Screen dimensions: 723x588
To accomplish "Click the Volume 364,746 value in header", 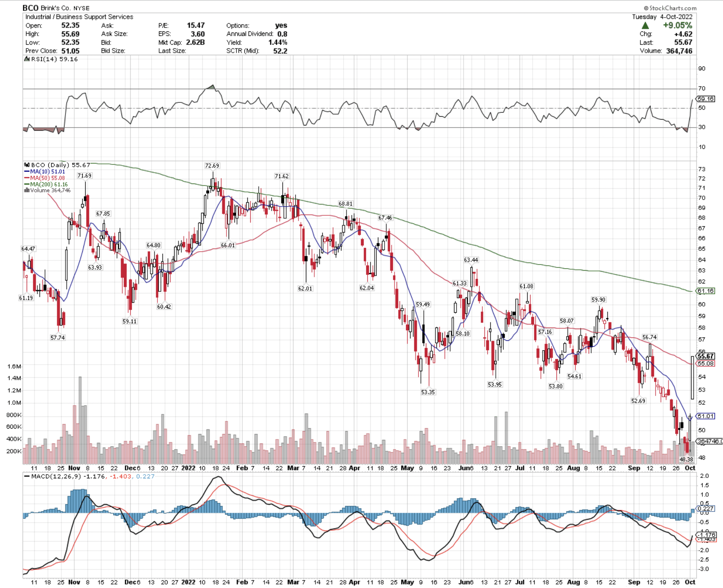I will tap(679, 51).
